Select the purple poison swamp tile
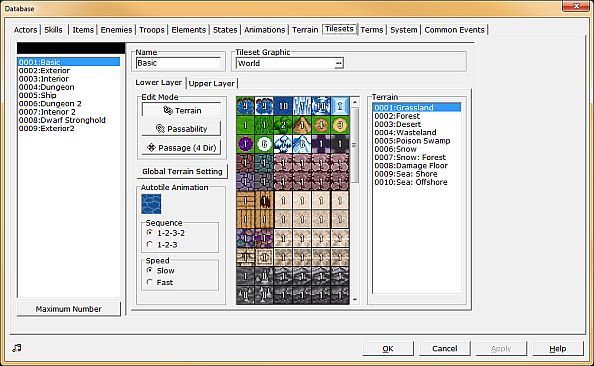The width and height of the screenshot is (594, 366). [245, 144]
